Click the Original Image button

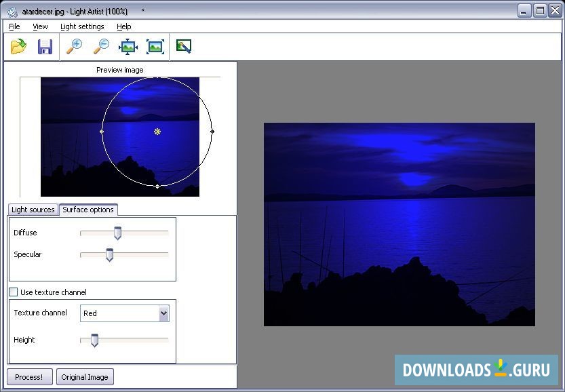pos(85,377)
